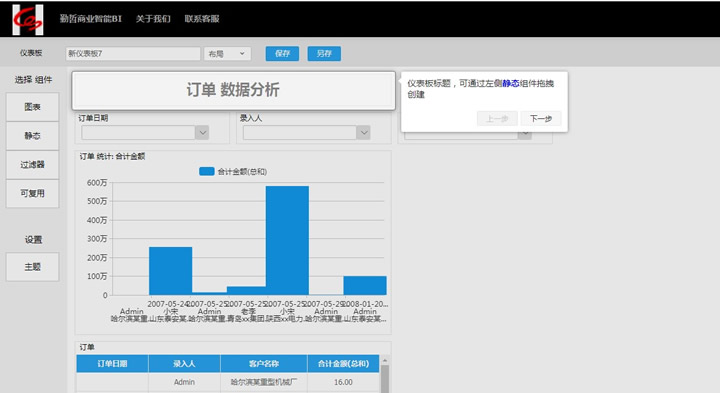The image size is (720, 393).
Task: Open the 关于我们 menu item
Action: (153, 19)
